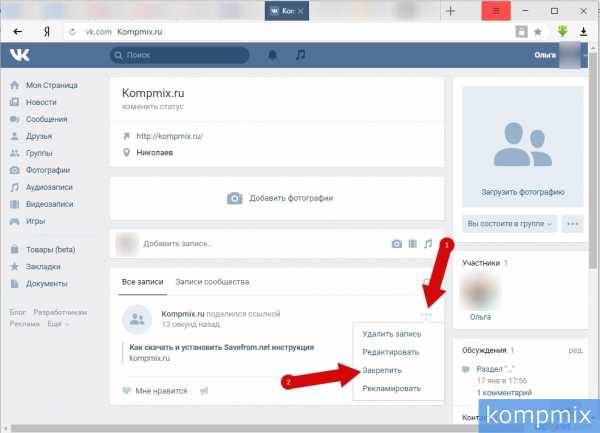600x433 pixels.
Task: Open the music note icon in the header
Action: click(x=300, y=55)
